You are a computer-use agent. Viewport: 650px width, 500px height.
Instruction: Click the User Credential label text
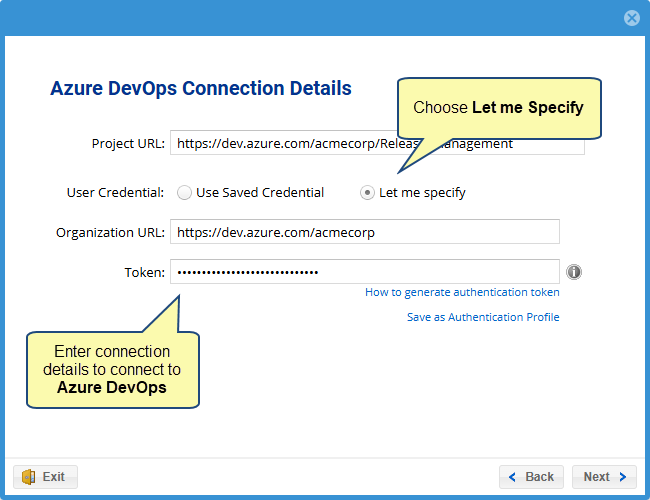point(115,192)
